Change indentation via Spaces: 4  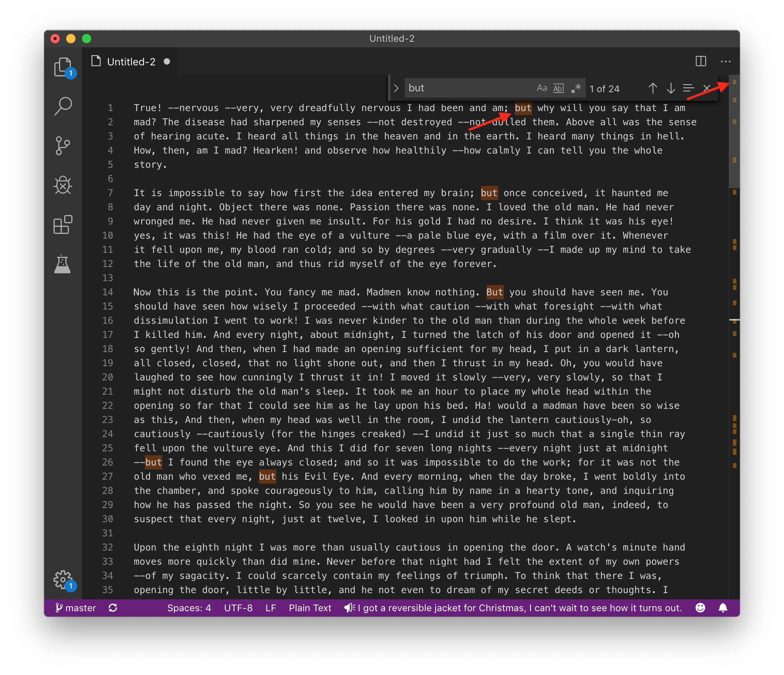[189, 608]
